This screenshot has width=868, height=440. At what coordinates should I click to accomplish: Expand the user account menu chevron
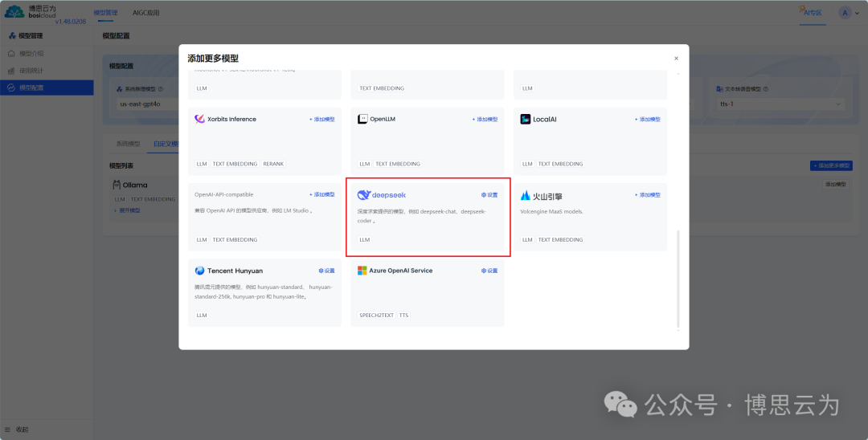[x=858, y=13]
